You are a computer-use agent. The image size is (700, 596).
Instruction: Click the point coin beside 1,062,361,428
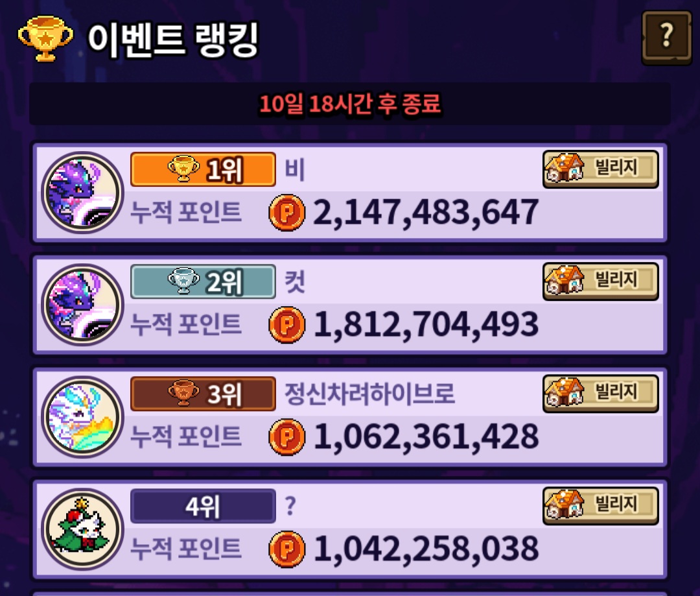click(x=287, y=436)
